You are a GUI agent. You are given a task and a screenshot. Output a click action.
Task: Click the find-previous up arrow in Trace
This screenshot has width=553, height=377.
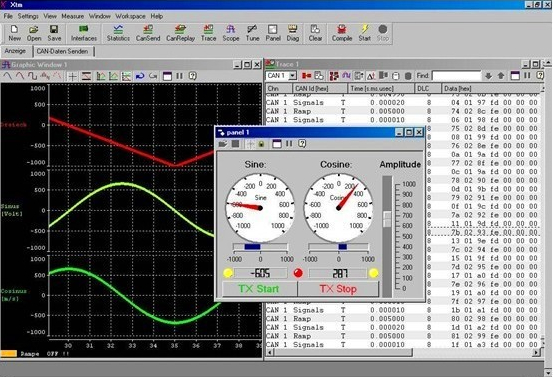tap(500, 76)
